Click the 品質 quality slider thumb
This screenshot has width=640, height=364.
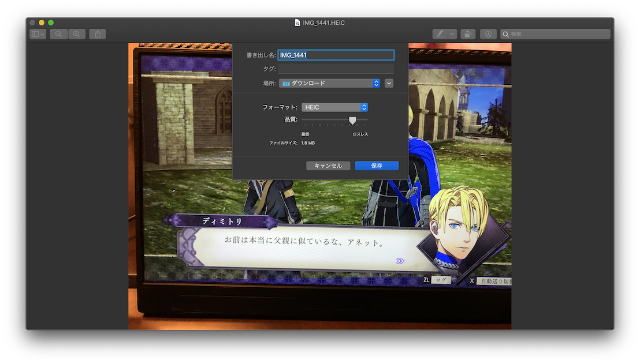pos(352,120)
